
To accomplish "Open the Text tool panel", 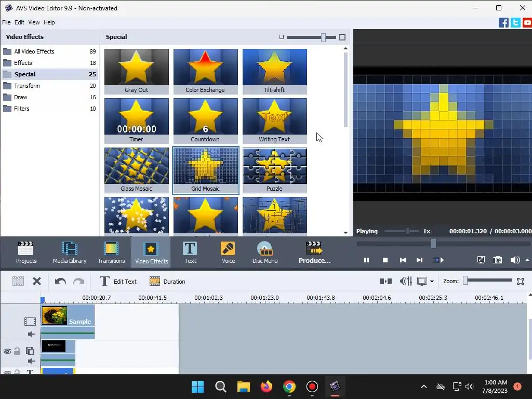I will tap(190, 252).
